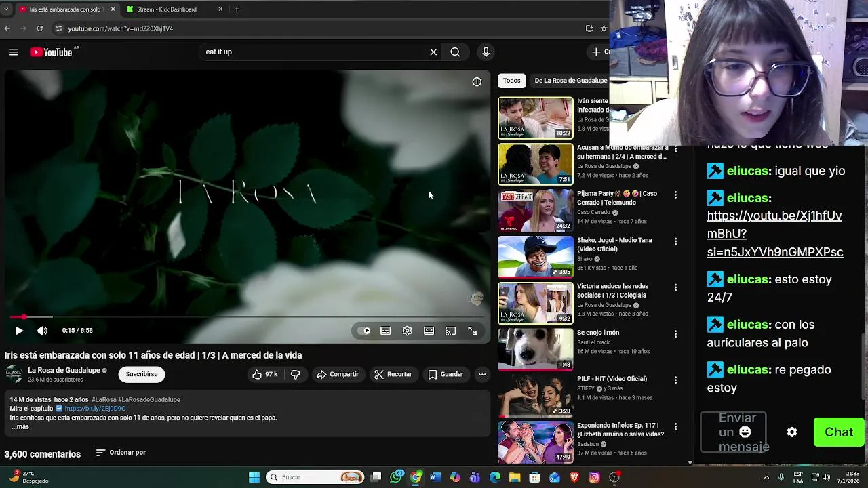This screenshot has height=488, width=868.
Task: Open options for Shako, Jugo! video
Action: coord(675,241)
